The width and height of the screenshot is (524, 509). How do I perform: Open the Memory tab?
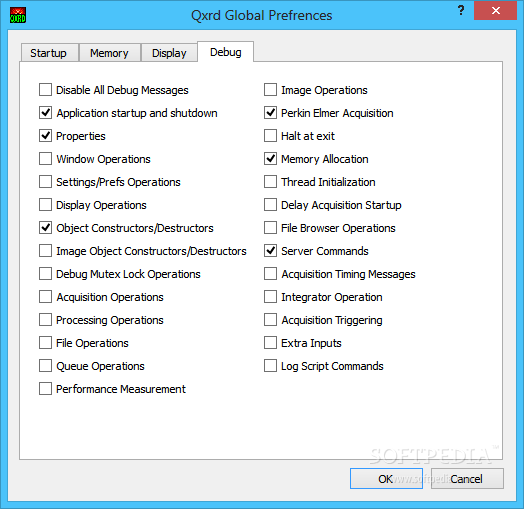tap(110, 53)
